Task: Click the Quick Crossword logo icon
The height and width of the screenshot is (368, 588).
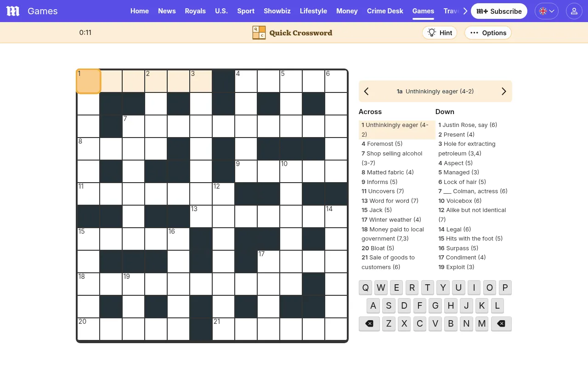Action: 259,33
